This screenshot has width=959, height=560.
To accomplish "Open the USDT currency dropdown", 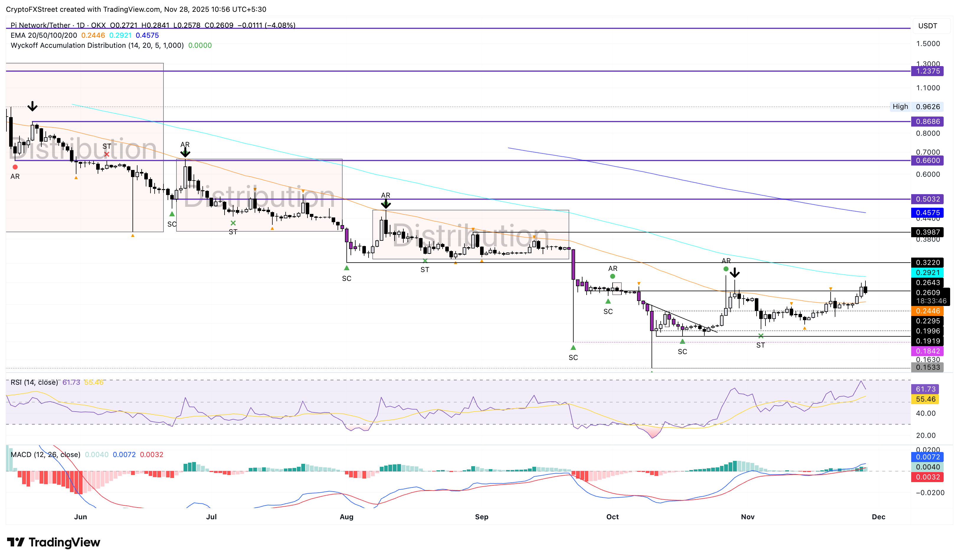I will [927, 26].
